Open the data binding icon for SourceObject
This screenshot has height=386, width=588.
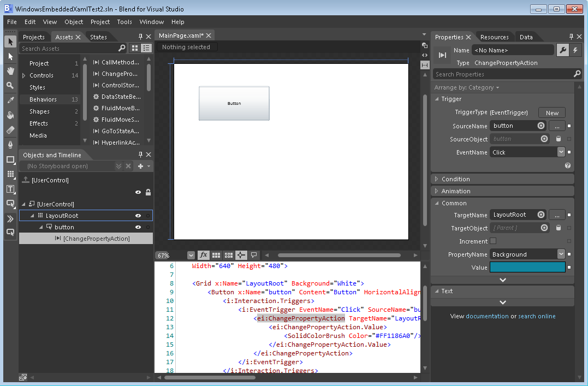pos(559,139)
